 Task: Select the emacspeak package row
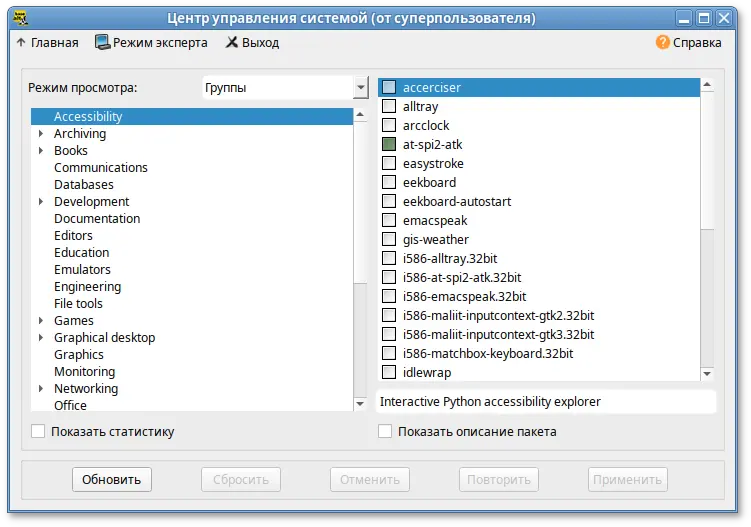435,221
